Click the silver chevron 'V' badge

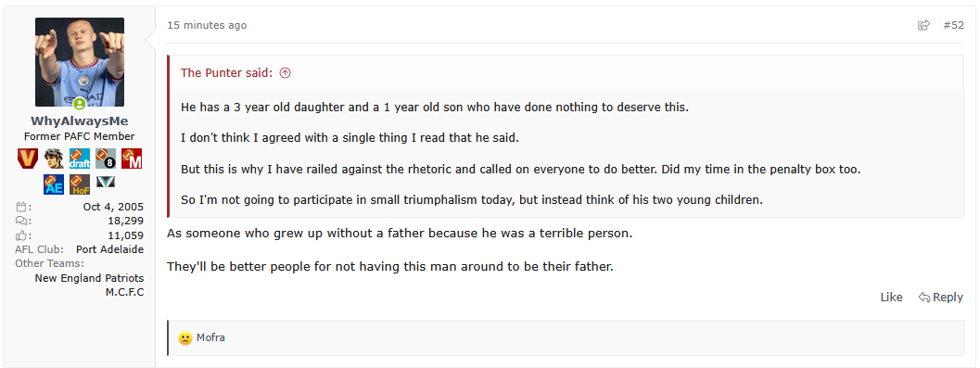(106, 183)
